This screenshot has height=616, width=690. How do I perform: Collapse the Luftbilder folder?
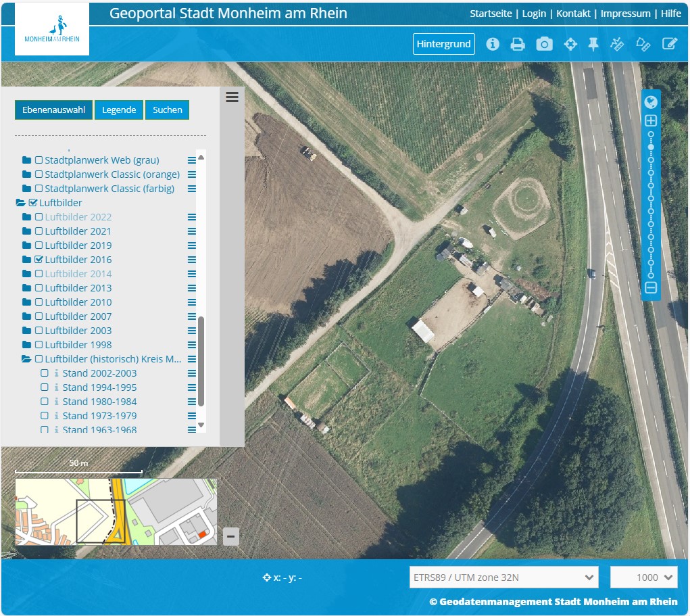[21, 203]
